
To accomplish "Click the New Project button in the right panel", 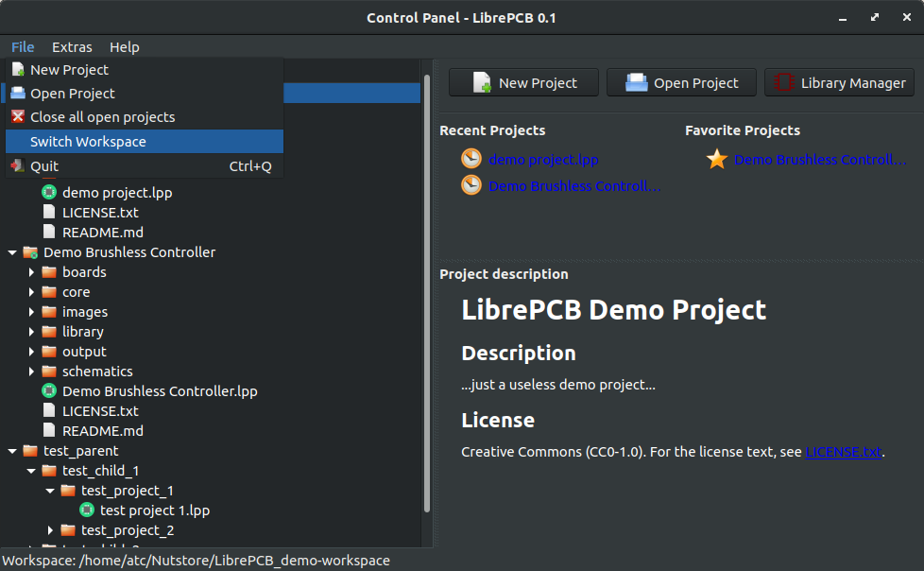I will (x=523, y=83).
